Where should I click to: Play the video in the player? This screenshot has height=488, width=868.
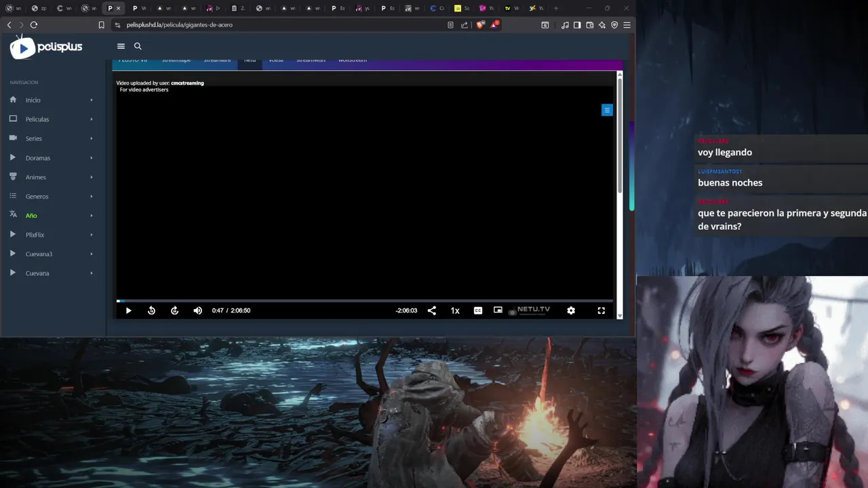128,310
